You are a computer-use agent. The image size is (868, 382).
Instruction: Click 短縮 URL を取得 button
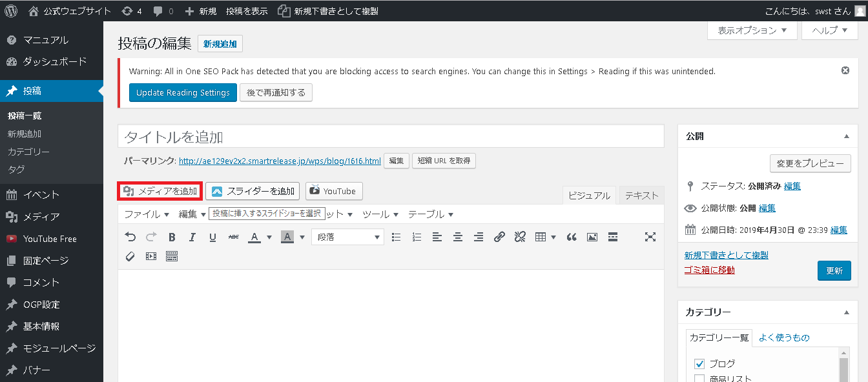(444, 161)
